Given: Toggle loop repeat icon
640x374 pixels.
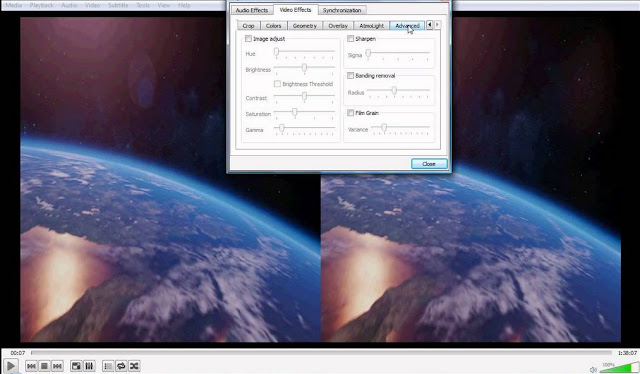Looking at the screenshot, I should [x=121, y=366].
